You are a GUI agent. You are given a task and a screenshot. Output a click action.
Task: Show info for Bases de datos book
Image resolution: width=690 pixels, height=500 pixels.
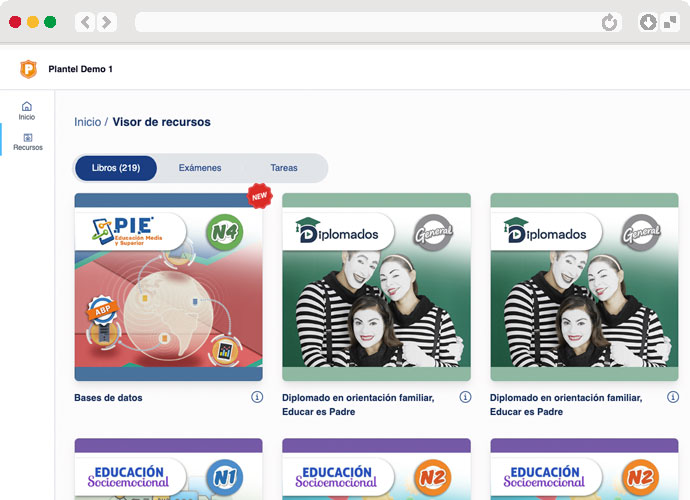257,397
